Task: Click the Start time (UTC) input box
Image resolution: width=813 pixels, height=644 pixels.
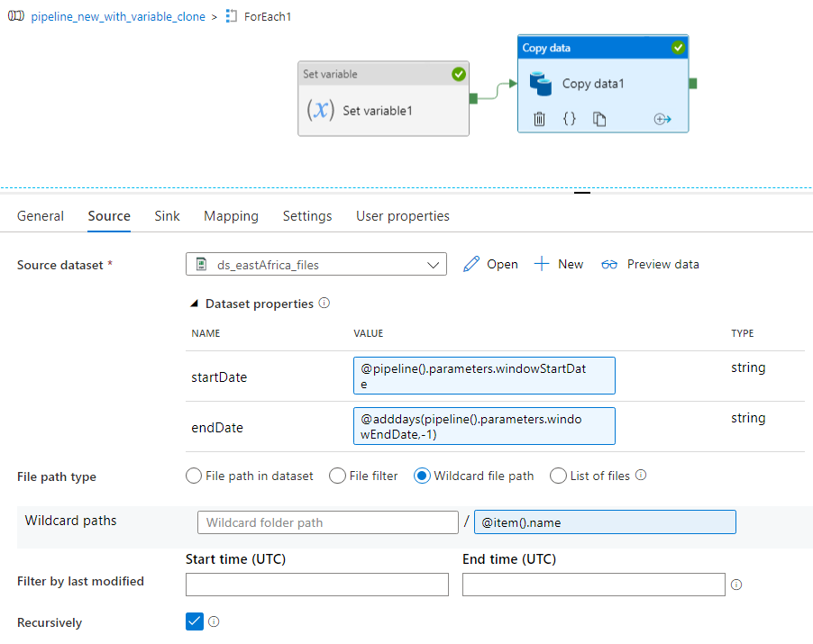Action: point(316,585)
